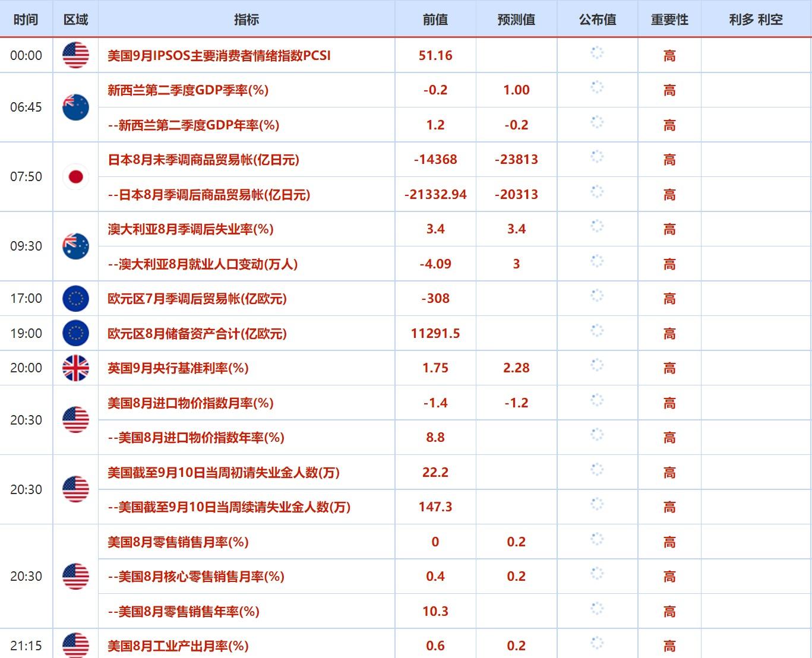
Task: Click the New Zealand flag at 06:45
Action: click(x=75, y=107)
